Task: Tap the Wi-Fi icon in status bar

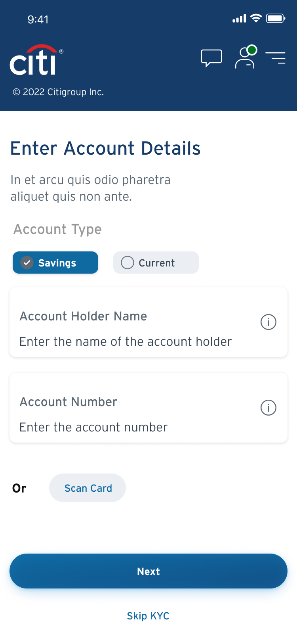Action: (256, 18)
